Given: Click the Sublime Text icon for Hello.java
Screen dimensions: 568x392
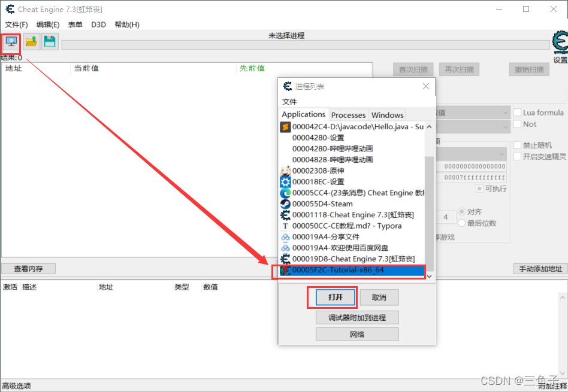Looking at the screenshot, I should coord(285,127).
